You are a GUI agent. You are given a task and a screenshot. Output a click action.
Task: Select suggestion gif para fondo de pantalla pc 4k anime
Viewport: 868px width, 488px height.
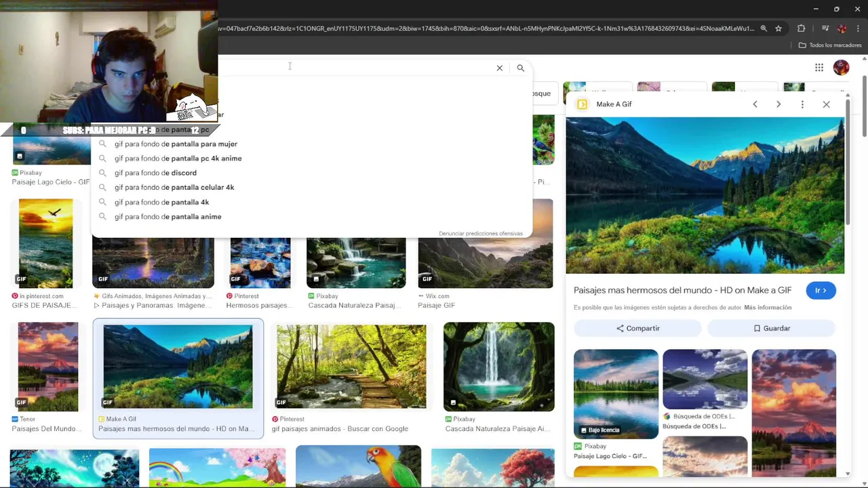[178, 159]
